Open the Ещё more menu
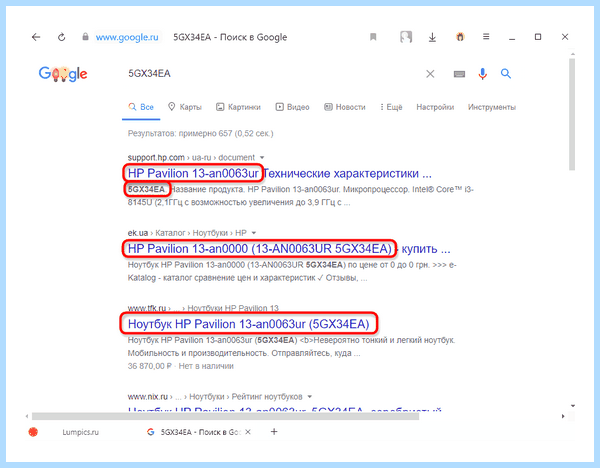The width and height of the screenshot is (600, 468). tap(391, 107)
